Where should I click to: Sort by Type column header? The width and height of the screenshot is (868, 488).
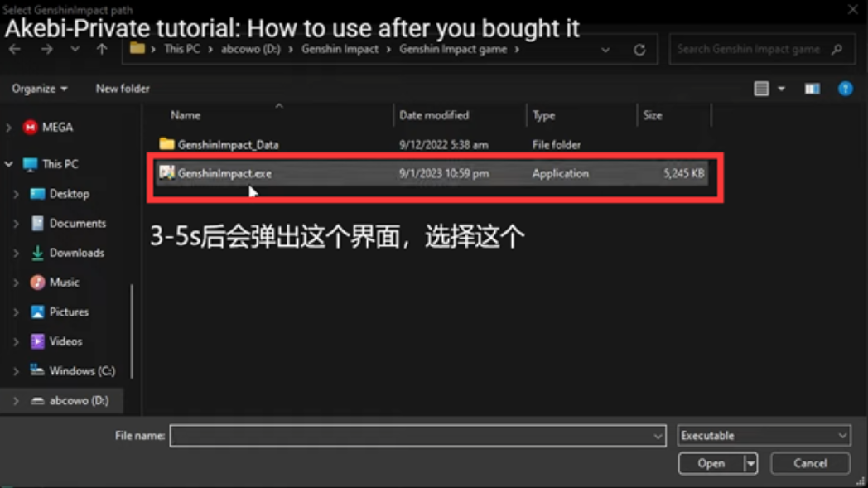[x=543, y=115]
